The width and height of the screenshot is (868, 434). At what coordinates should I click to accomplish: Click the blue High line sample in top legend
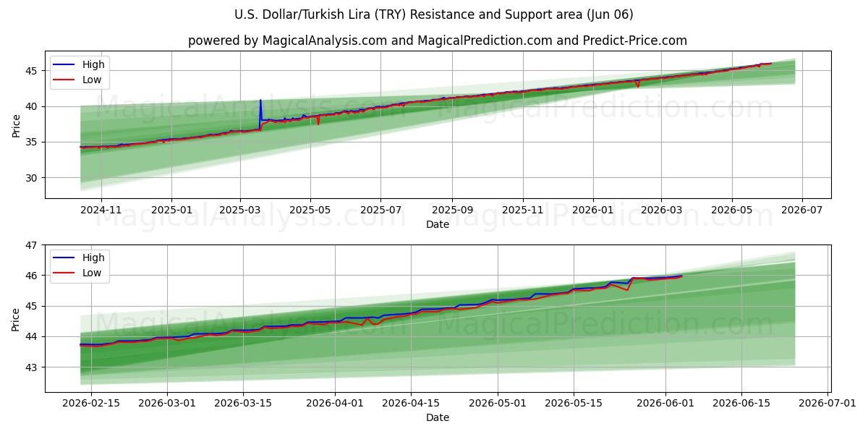tap(65, 64)
